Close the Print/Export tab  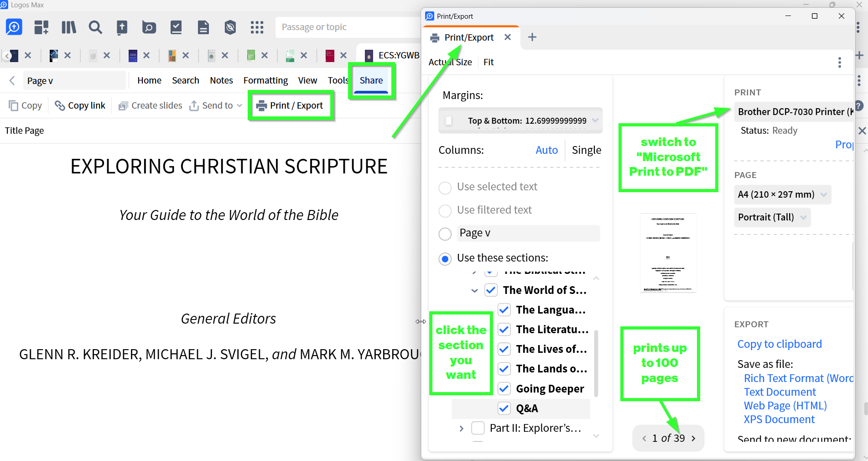(508, 37)
